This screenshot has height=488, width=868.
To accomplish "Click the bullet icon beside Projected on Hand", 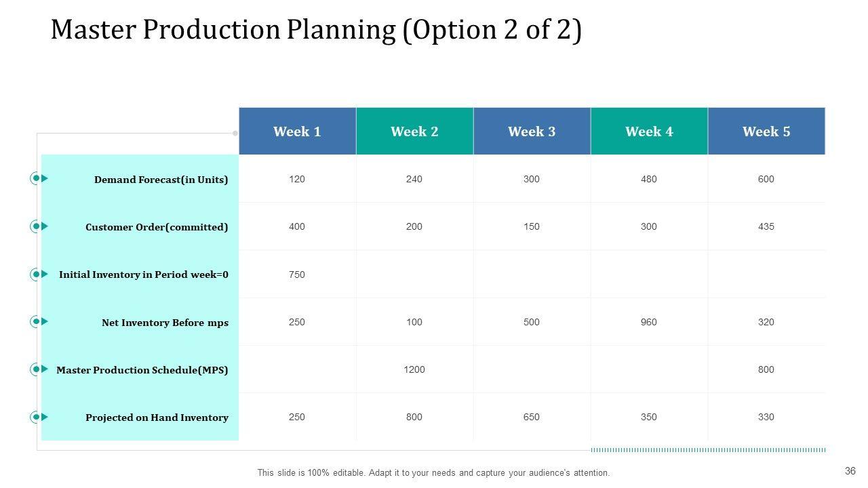I will tap(39, 417).
